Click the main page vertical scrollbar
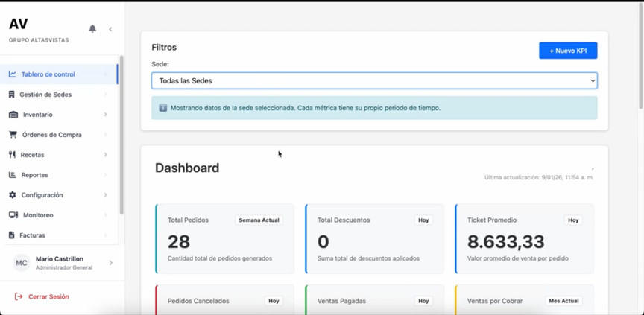This screenshot has width=644, height=315. point(641,56)
